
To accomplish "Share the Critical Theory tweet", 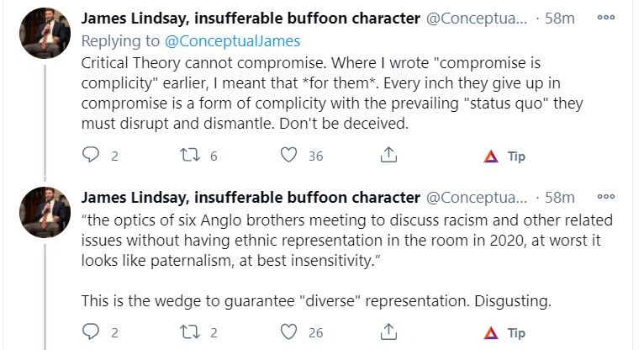I will click(x=388, y=156).
